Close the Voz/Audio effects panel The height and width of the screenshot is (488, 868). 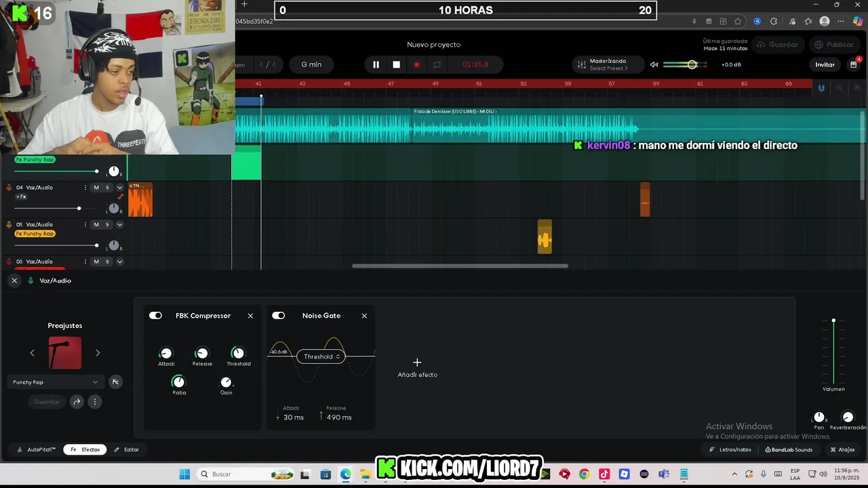click(x=14, y=281)
